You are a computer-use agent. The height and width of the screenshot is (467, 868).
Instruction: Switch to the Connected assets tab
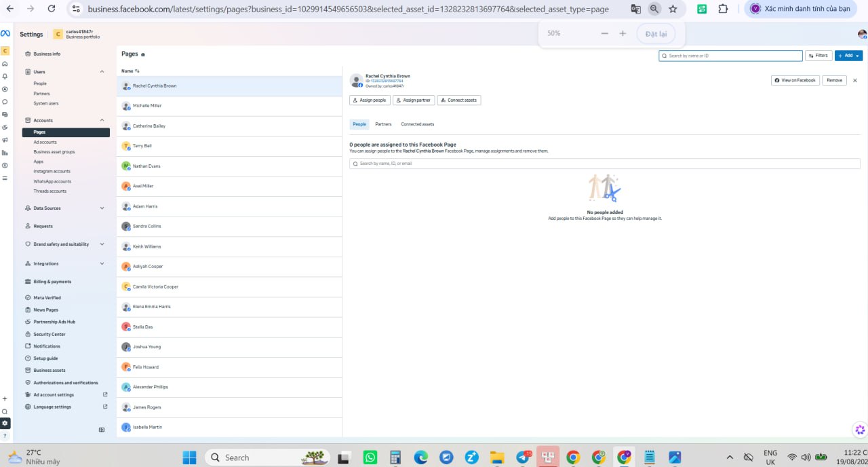point(418,124)
